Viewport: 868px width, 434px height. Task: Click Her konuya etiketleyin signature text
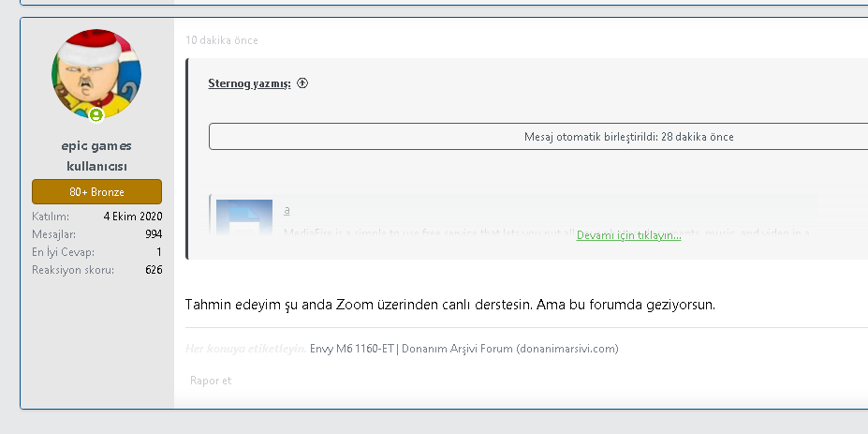click(245, 349)
